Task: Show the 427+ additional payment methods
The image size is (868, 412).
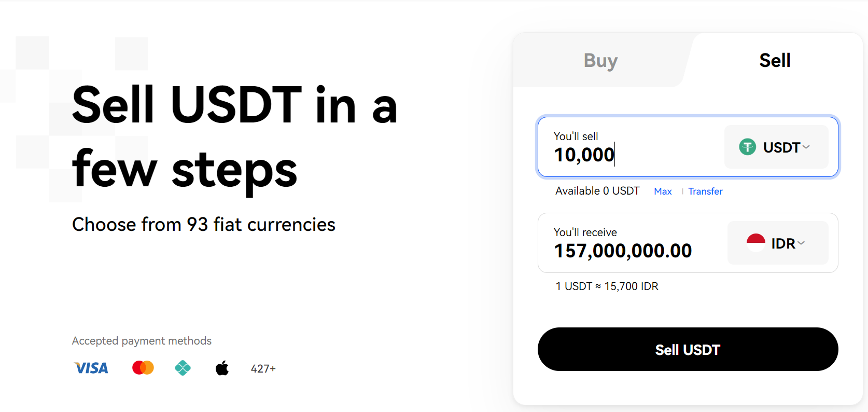Action: (263, 369)
